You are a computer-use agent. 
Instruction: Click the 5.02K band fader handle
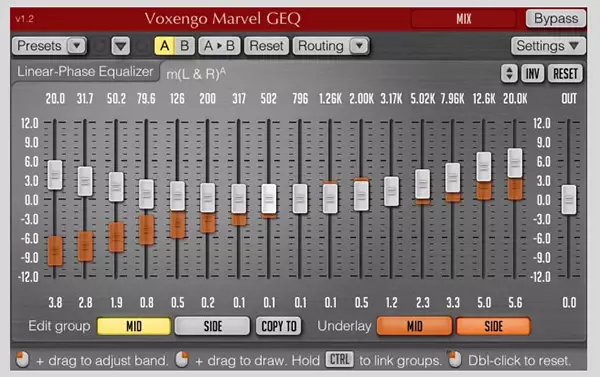422,184
